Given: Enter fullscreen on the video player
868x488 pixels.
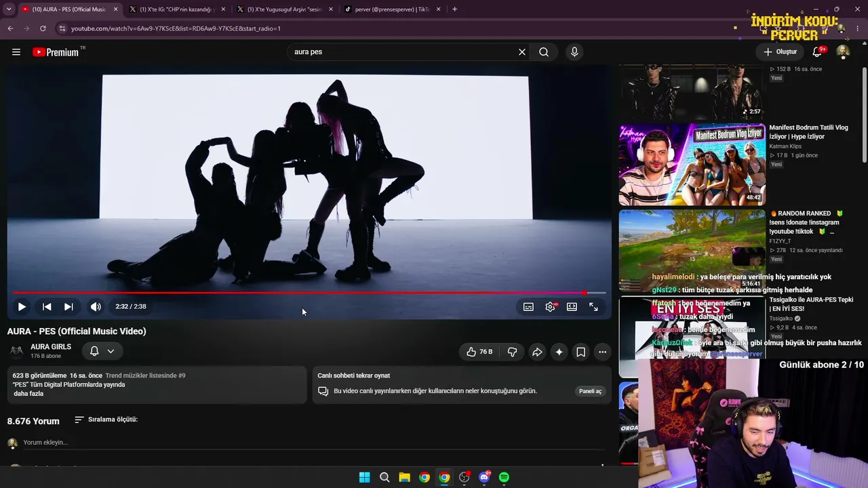Looking at the screenshot, I should 593,307.
